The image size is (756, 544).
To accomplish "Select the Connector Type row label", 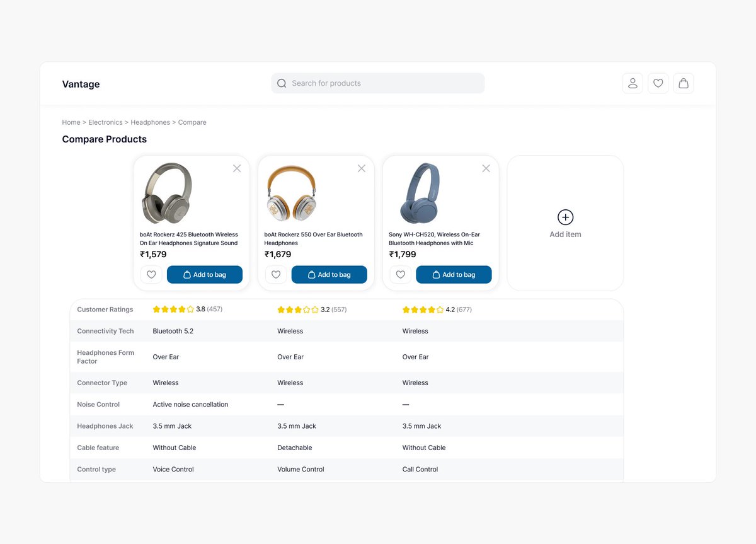I will point(102,383).
